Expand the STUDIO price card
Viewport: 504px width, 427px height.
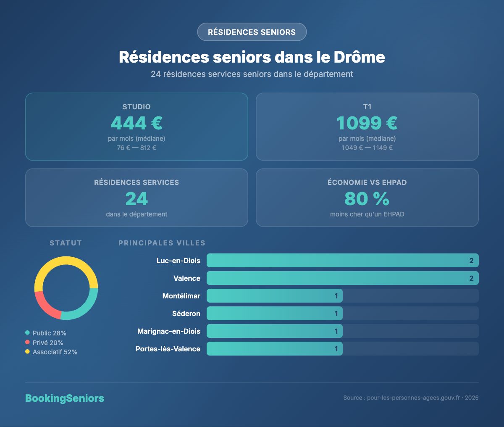click(136, 126)
